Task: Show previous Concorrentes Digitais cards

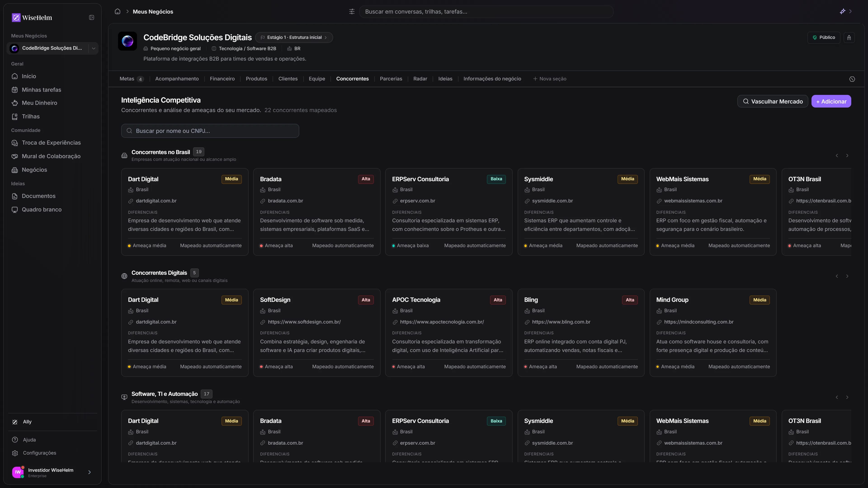Action: (x=837, y=276)
